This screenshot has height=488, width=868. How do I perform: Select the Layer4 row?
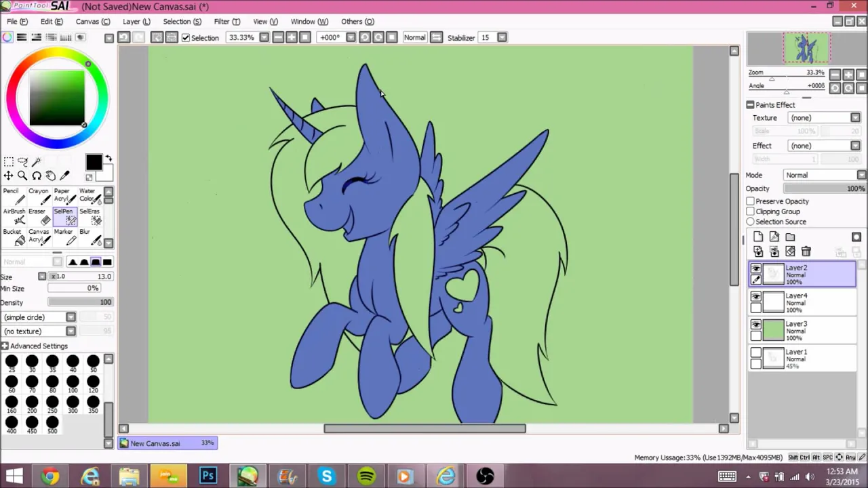[x=803, y=302]
